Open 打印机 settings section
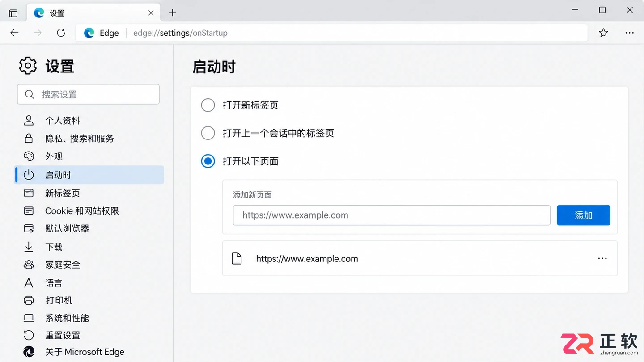This screenshot has height=362, width=644. (x=89, y=300)
